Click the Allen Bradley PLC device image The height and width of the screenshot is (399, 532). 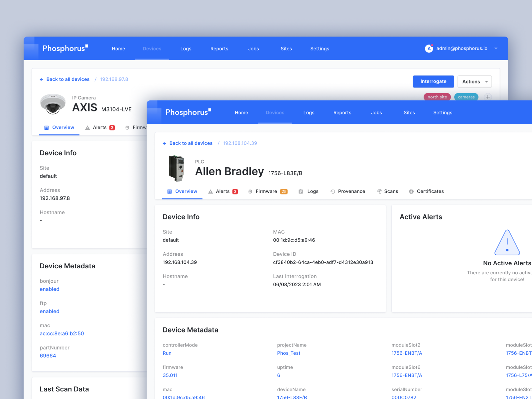click(177, 168)
